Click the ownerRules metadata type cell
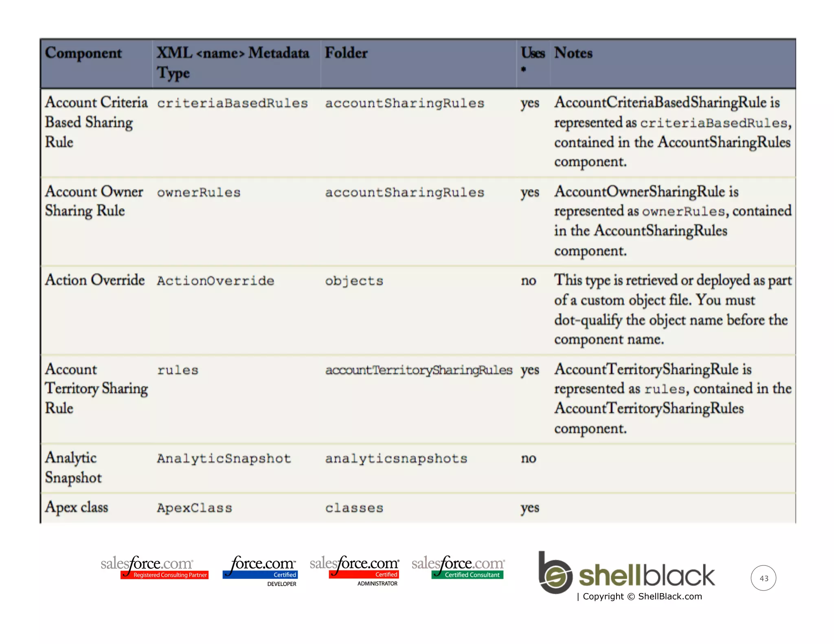Image resolution: width=834 pixels, height=644 pixels. pos(199,193)
